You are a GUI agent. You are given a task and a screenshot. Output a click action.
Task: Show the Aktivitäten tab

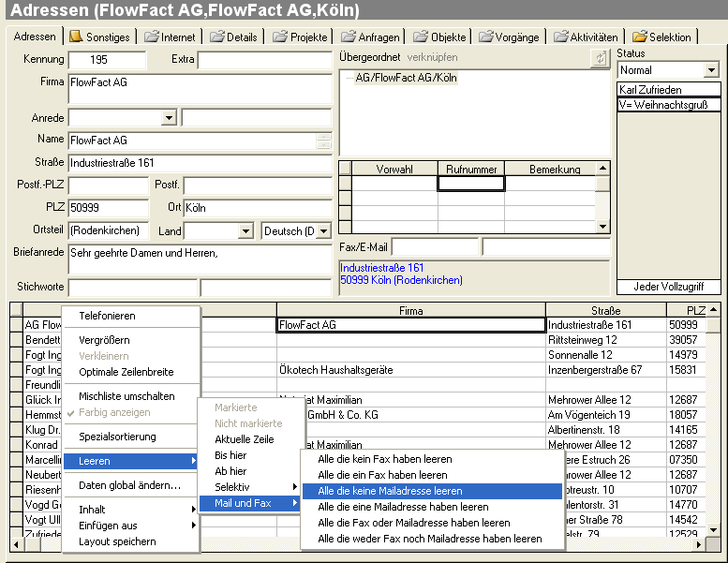coord(587,37)
